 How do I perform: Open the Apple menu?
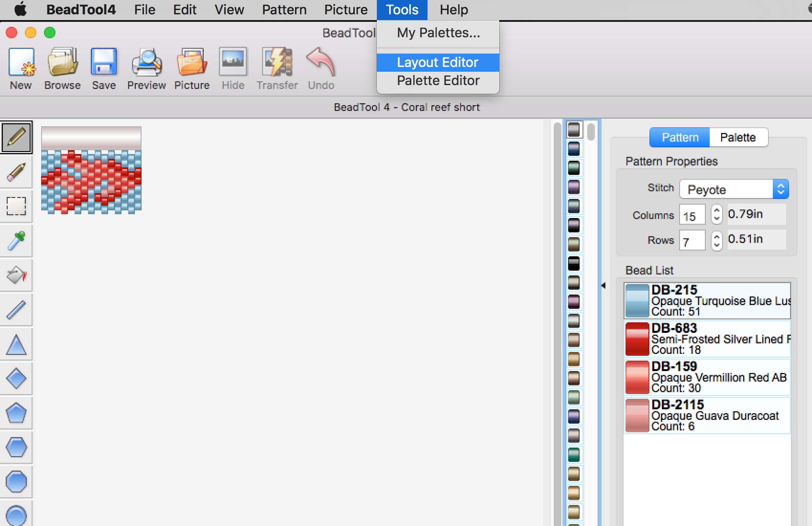point(21,10)
